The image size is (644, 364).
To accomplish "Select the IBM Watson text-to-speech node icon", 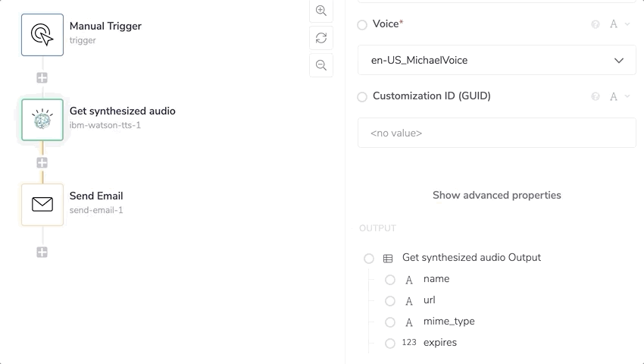I will click(42, 120).
